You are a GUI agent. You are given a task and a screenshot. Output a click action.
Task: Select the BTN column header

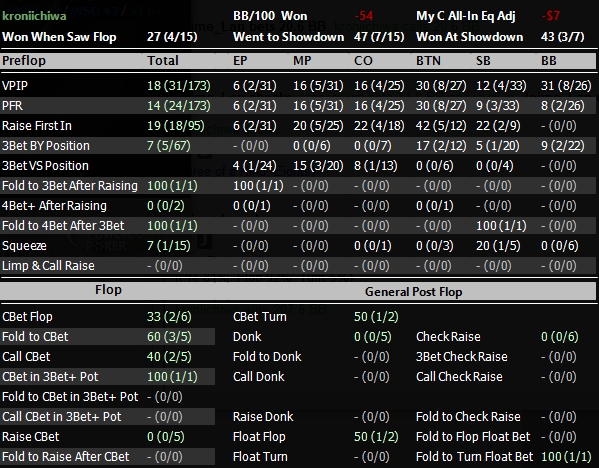click(x=428, y=61)
